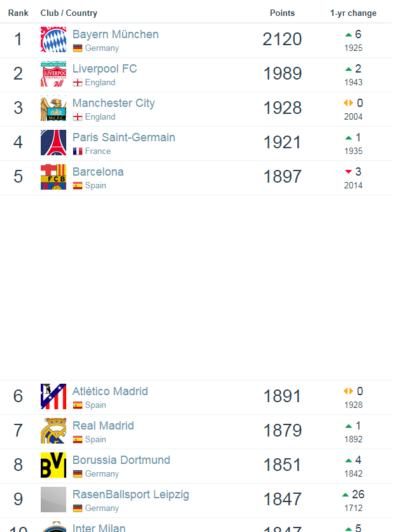Click the England flag under Manchester City
The width and height of the screenshot is (396, 532).
[x=78, y=117]
